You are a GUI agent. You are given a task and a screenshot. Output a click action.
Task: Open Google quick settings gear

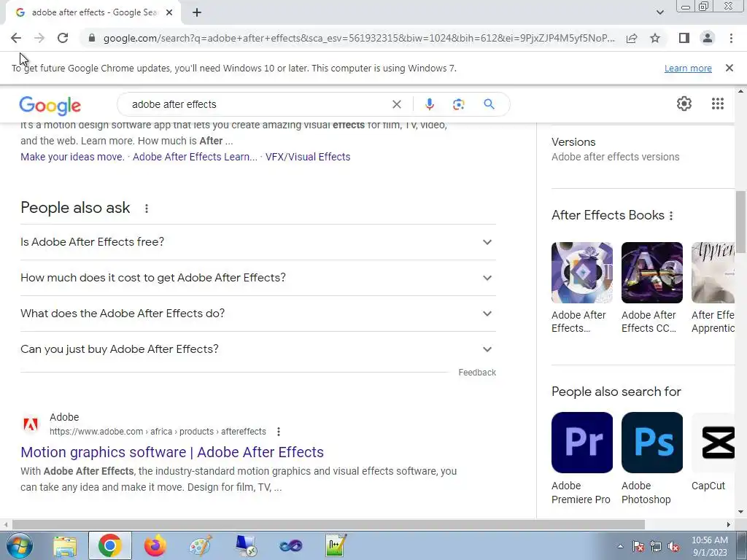pyautogui.click(x=684, y=104)
